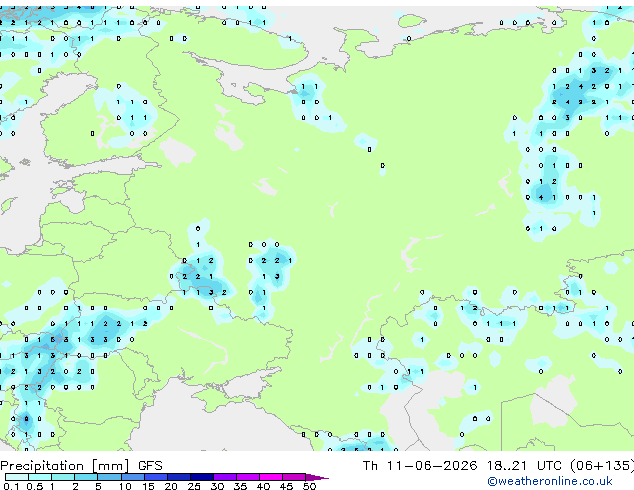This screenshot has height=490, width=634.
Task: Click the 20–25 mm legend color box
Action: coord(179,477)
